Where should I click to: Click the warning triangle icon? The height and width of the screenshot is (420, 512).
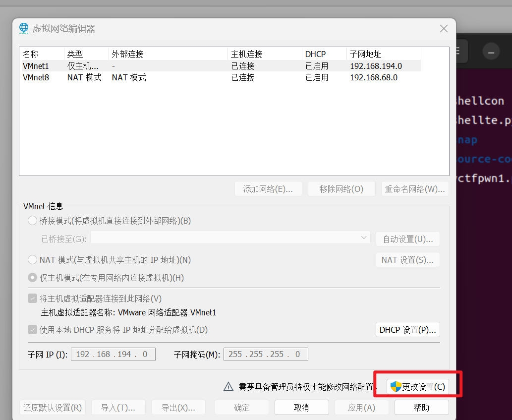228,387
